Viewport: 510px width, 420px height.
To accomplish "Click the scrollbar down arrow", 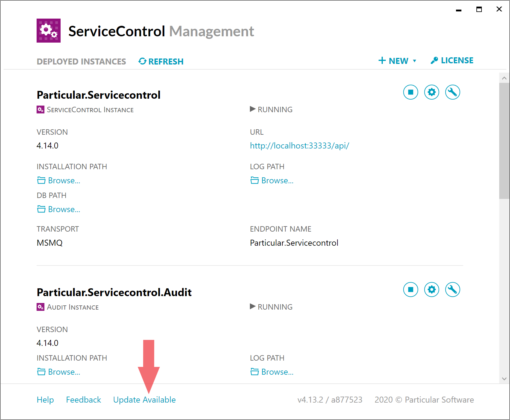I will pos(504,379).
